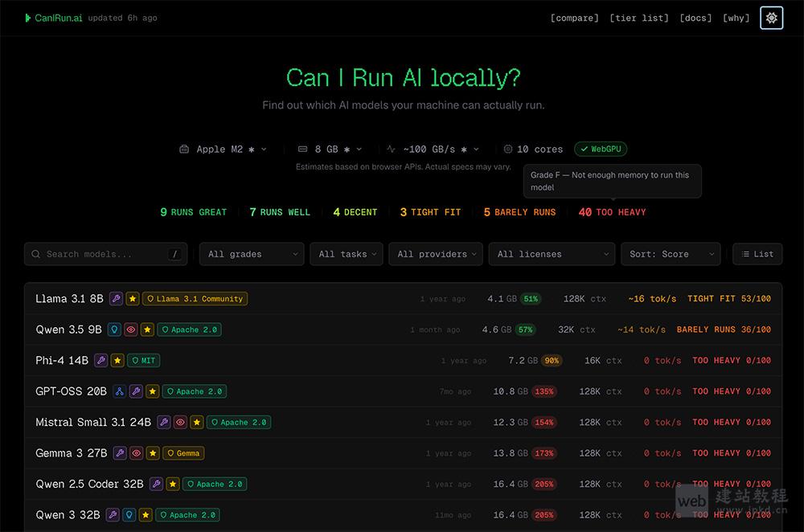Go to the [compare] page
This screenshot has height=532, width=804.
tap(574, 18)
